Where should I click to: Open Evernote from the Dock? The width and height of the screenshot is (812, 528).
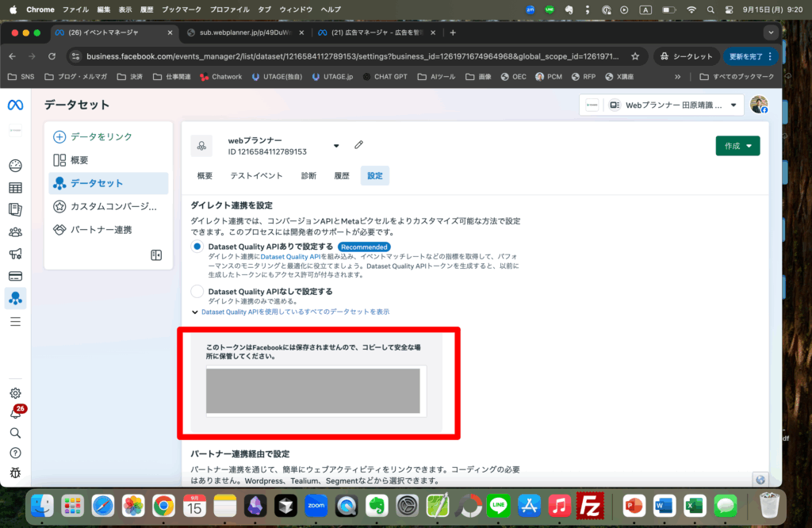coord(377,506)
